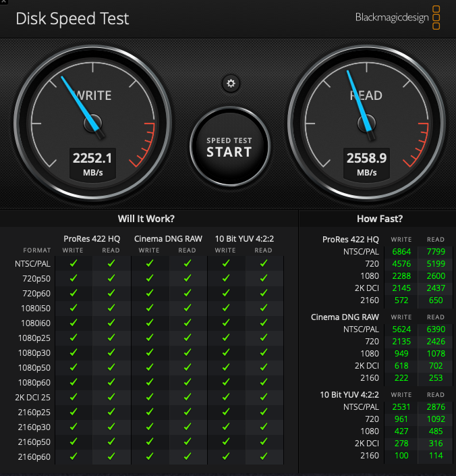The image size is (456, 476).
Task: Click Cinema DNG RAW header in Will It Work
Action: [x=168, y=239]
